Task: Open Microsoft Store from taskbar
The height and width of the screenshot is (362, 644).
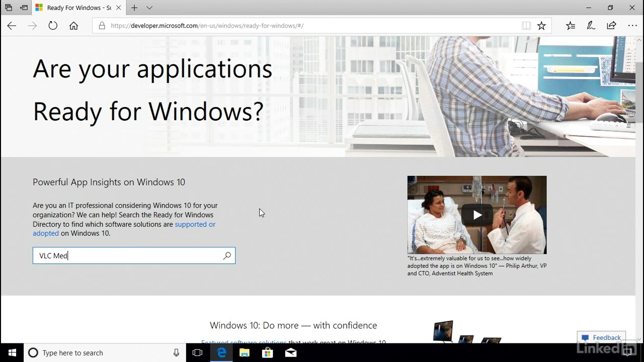Action: click(268, 353)
